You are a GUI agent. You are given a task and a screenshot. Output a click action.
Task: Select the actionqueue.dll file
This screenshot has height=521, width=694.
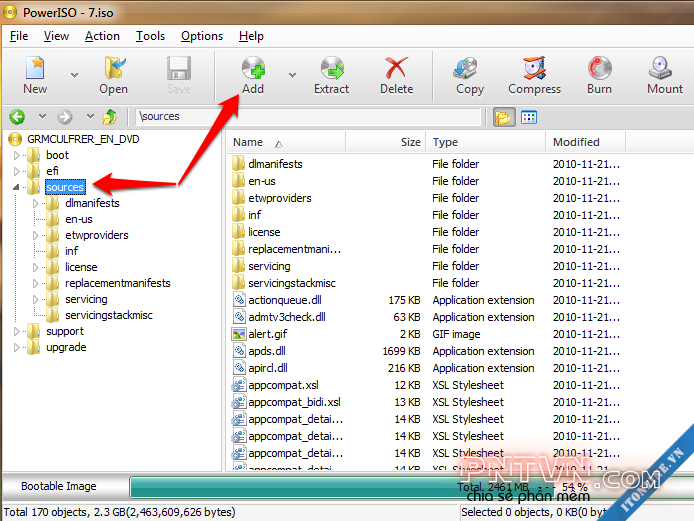coord(285,300)
